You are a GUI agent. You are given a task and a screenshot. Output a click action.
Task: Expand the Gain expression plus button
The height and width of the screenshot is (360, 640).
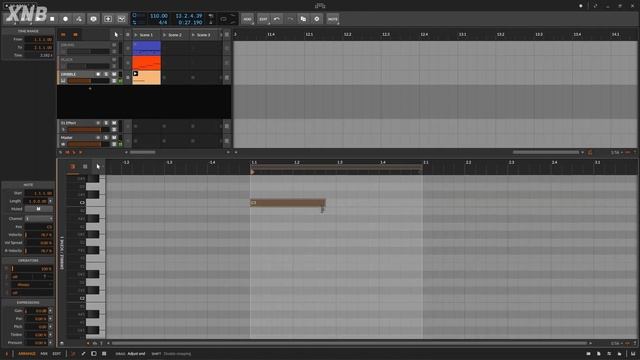[51, 311]
